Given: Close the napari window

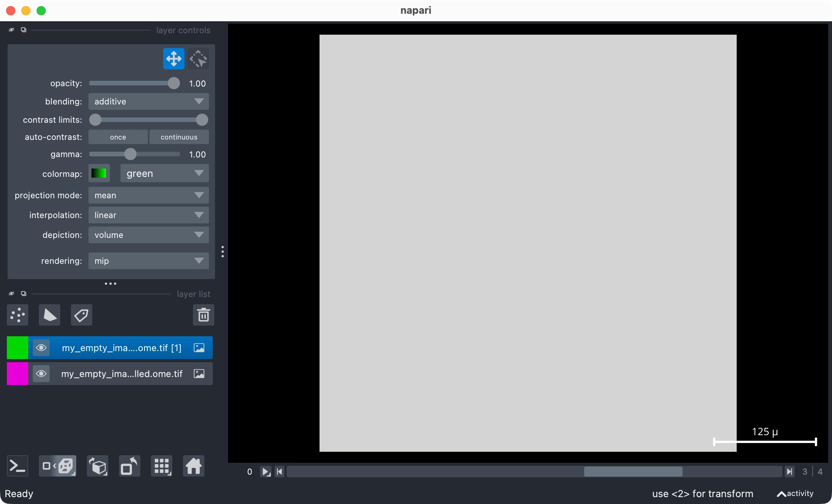Looking at the screenshot, I should pos(11,11).
